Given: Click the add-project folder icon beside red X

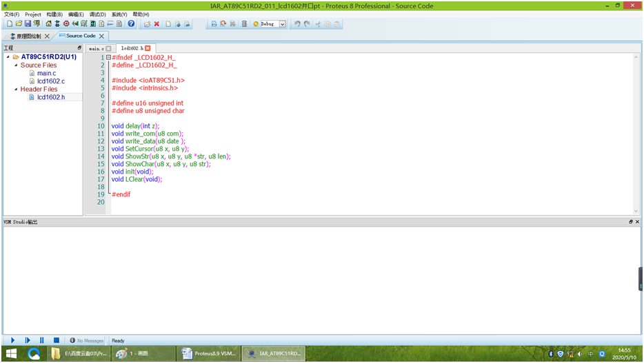Looking at the screenshot, I should pyautogui.click(x=147, y=24).
